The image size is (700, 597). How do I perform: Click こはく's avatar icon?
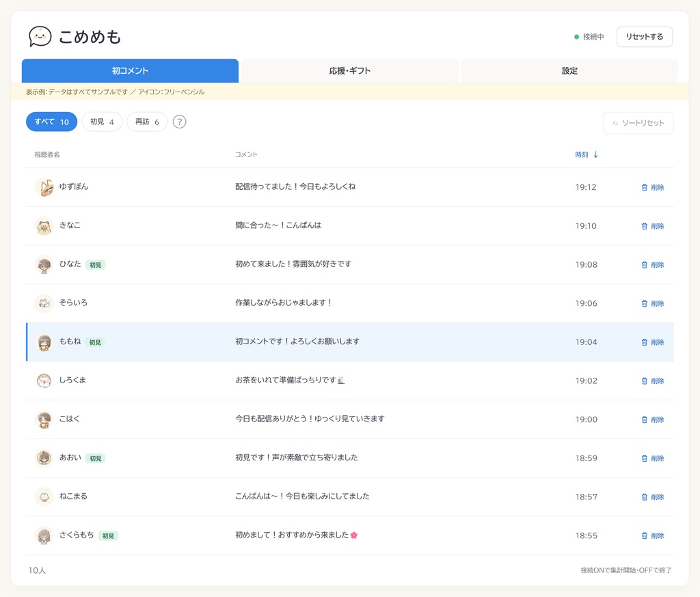[44, 419]
